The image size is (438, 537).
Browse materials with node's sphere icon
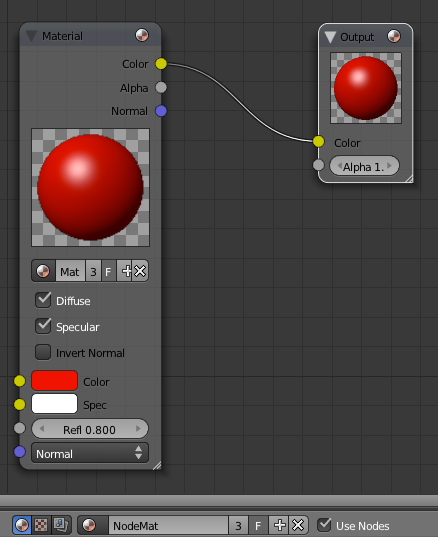coord(43,271)
